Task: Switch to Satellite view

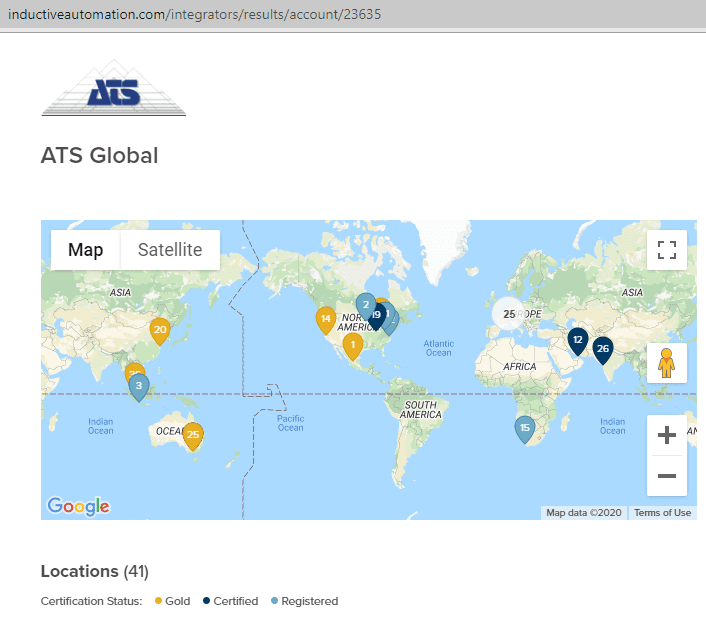Action: click(170, 250)
